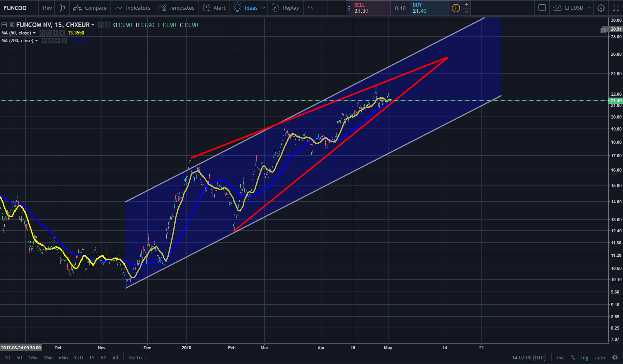This screenshot has width=623, height=364.
Task: Select the YTD time range
Action: [78, 358]
